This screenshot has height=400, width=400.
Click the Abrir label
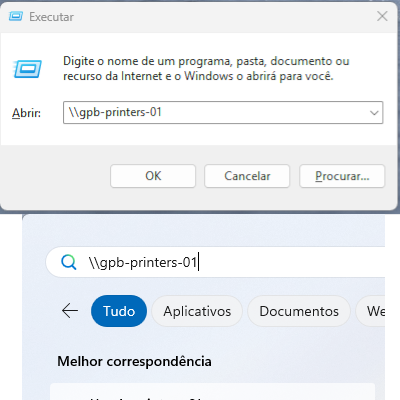(x=26, y=113)
